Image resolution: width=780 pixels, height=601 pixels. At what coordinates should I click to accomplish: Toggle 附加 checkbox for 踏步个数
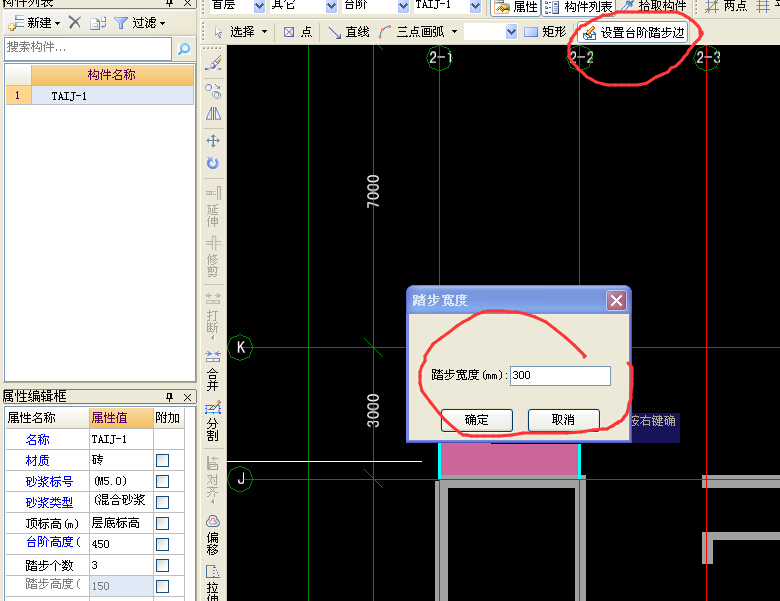coord(162,565)
